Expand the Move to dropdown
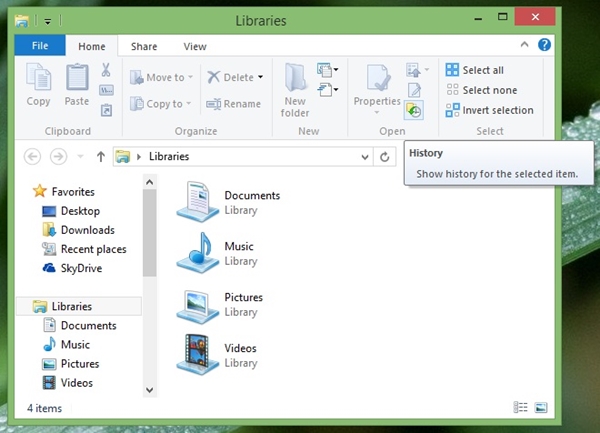This screenshot has height=433, width=600. point(192,77)
